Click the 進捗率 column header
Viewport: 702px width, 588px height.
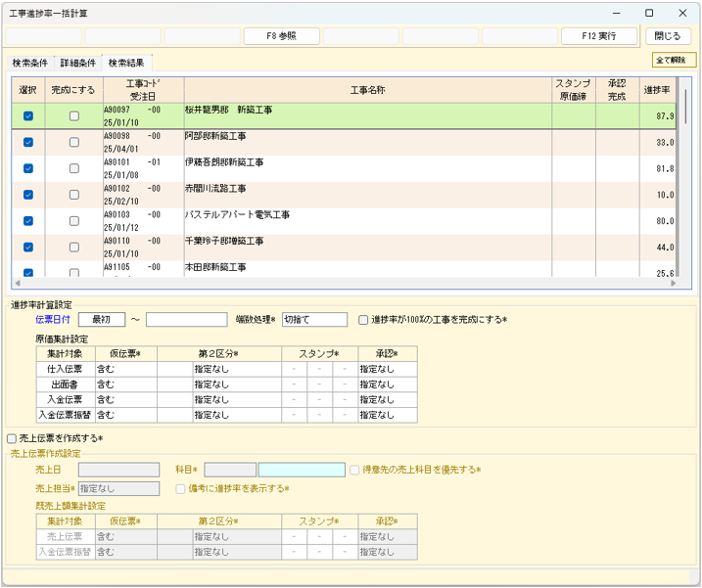coord(656,90)
